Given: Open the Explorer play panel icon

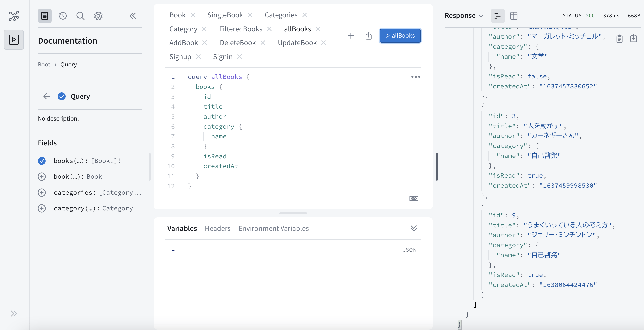Looking at the screenshot, I should pos(14,39).
